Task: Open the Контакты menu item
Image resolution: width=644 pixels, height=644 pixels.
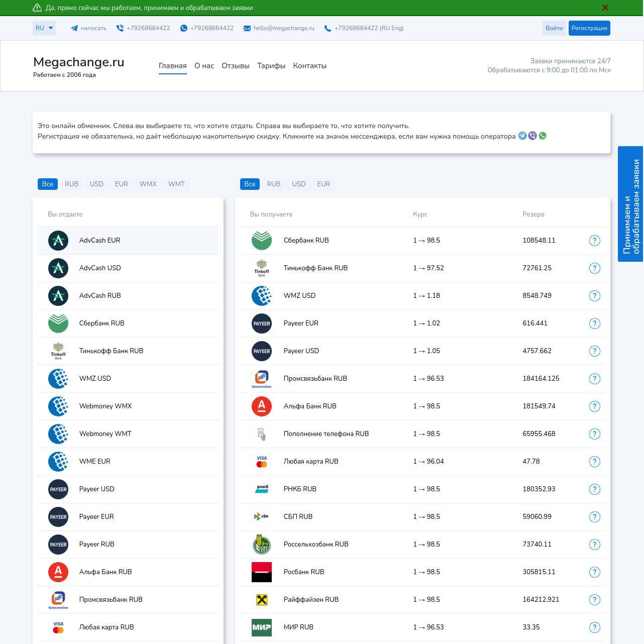Action: (x=310, y=66)
